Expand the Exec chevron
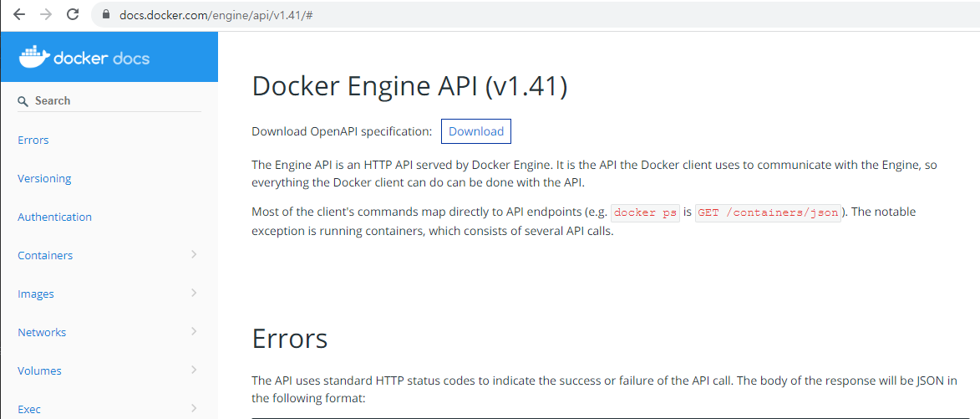The width and height of the screenshot is (980, 419). pyautogui.click(x=194, y=408)
